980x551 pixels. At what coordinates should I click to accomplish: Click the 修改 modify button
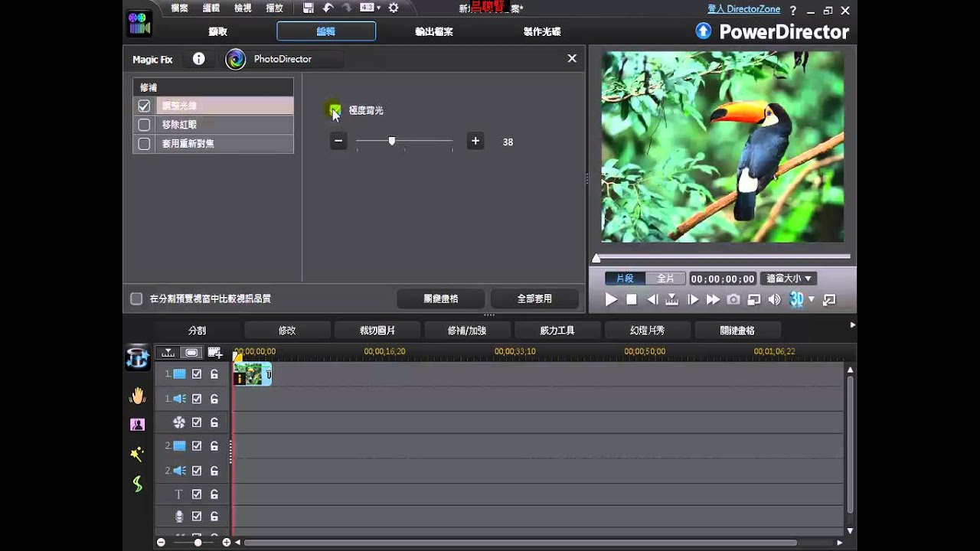[287, 331]
